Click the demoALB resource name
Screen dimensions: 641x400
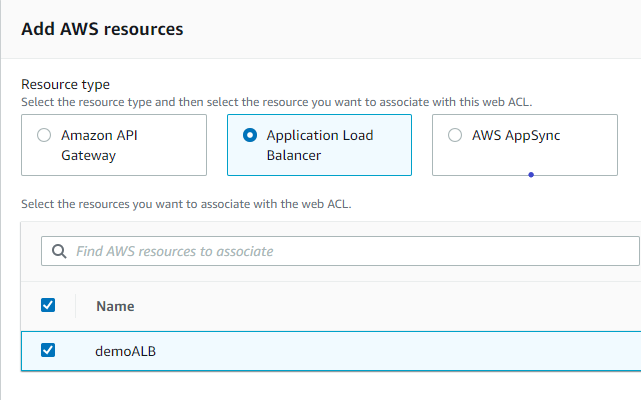(x=126, y=351)
